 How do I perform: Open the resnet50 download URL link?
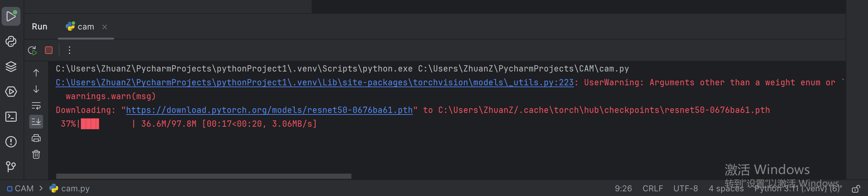click(269, 110)
